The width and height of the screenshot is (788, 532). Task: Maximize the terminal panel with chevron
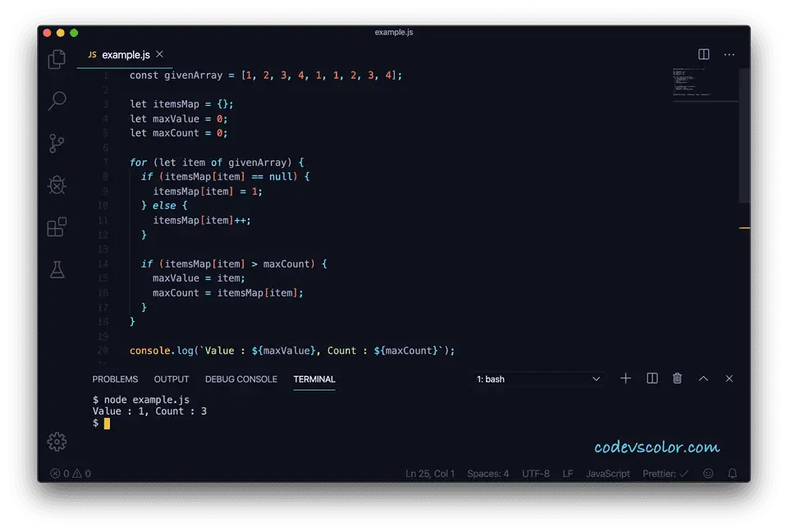[x=703, y=378]
